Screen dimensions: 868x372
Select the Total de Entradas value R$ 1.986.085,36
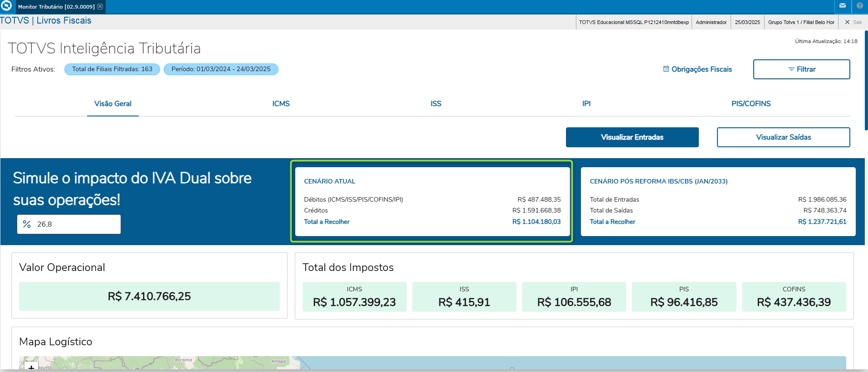point(822,199)
